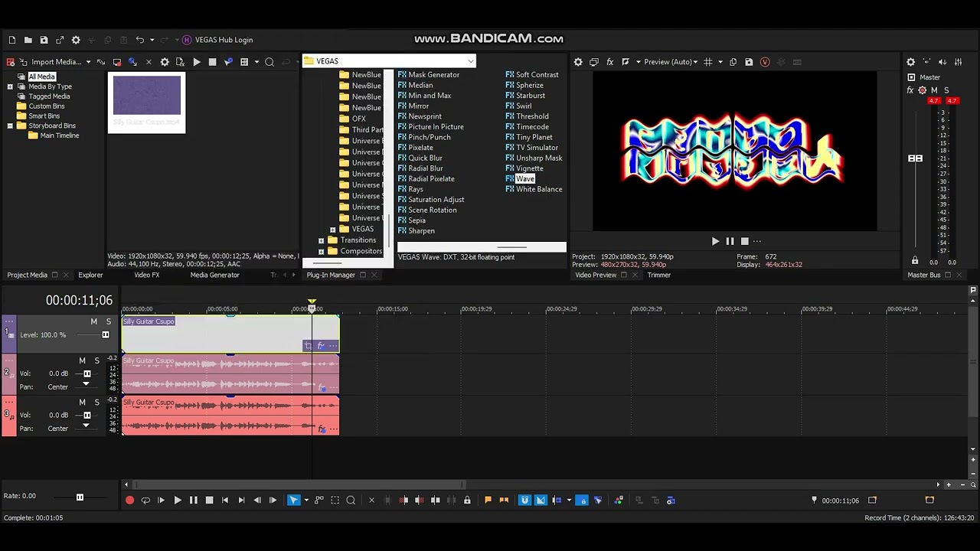Enable Lock event padlock icon

click(x=467, y=500)
